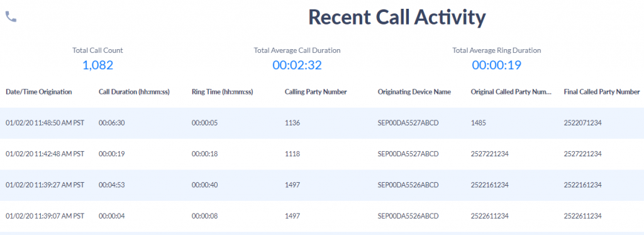Sort by Date/Time Origination column header

click(x=38, y=92)
